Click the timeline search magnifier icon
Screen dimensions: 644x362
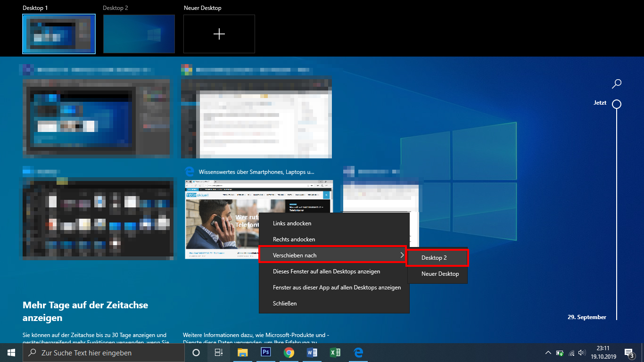tap(616, 84)
